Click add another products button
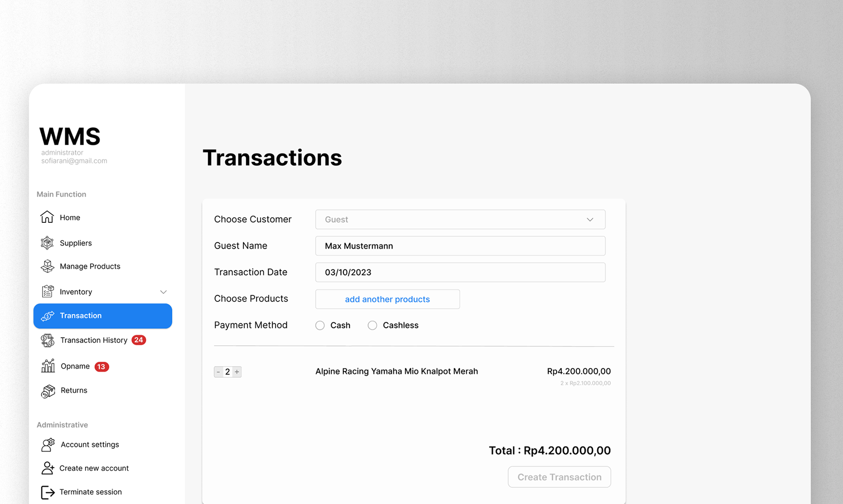Viewport: 843px width, 504px height. (387, 299)
